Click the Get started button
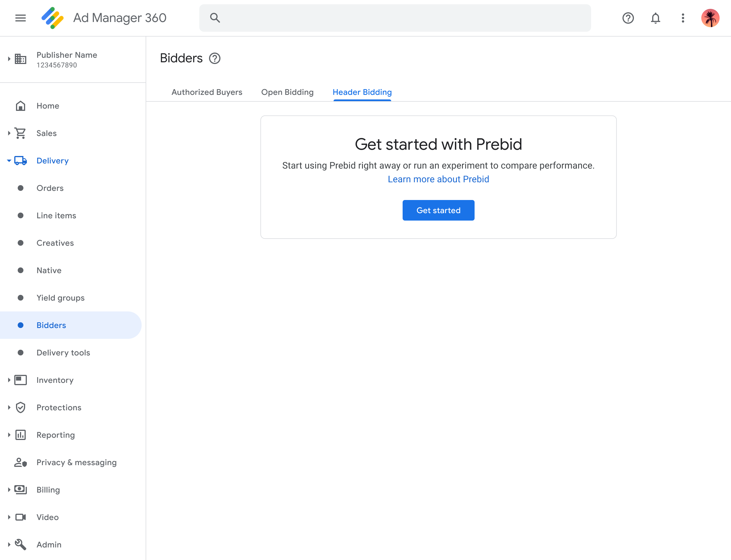731x560 pixels. [x=438, y=210]
